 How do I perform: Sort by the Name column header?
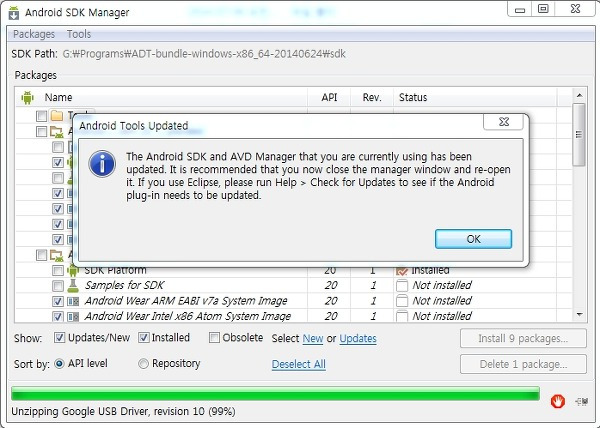[x=58, y=97]
